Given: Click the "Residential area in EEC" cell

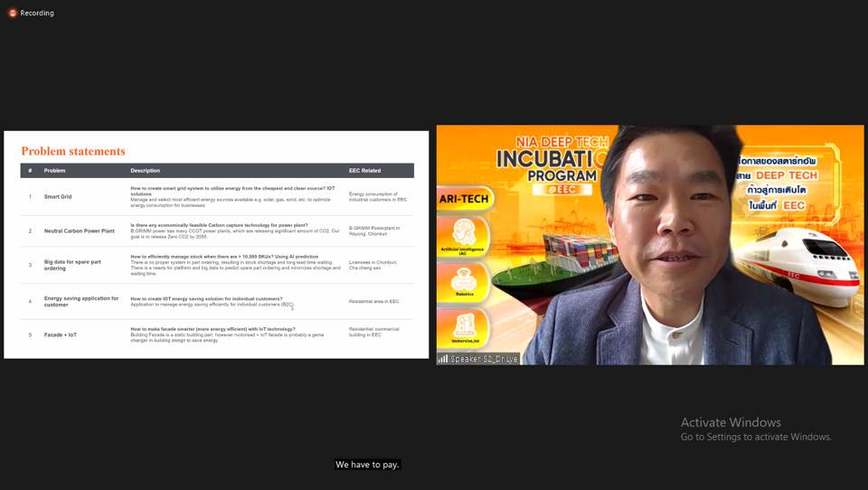Looking at the screenshot, I should point(373,301).
